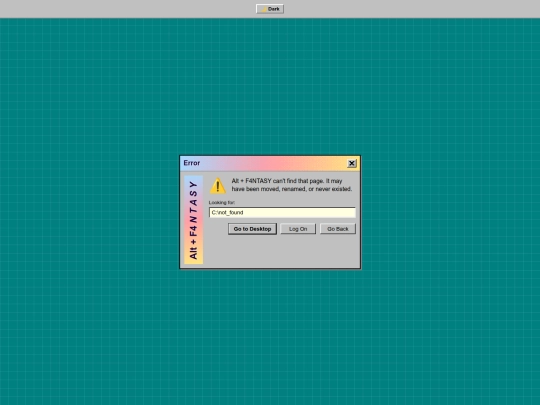Click the Error title bar text
This screenshot has width=540, height=405.
[x=192, y=163]
